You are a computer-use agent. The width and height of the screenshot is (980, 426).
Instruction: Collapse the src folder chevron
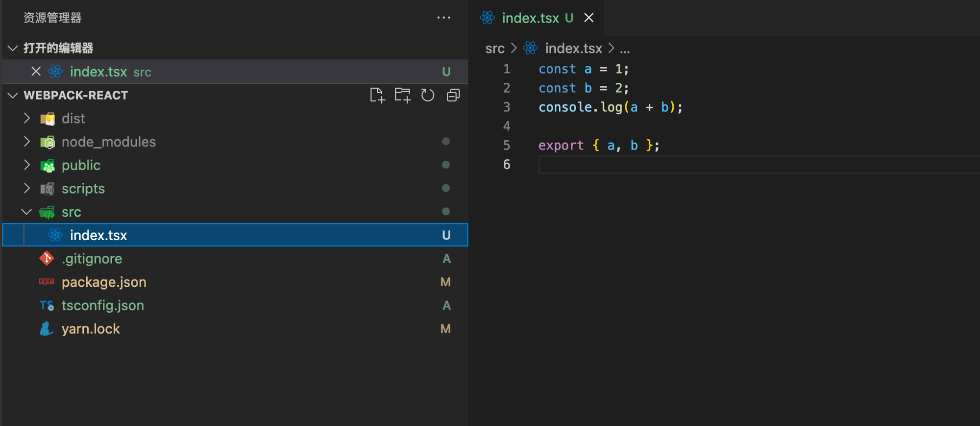[x=27, y=212]
